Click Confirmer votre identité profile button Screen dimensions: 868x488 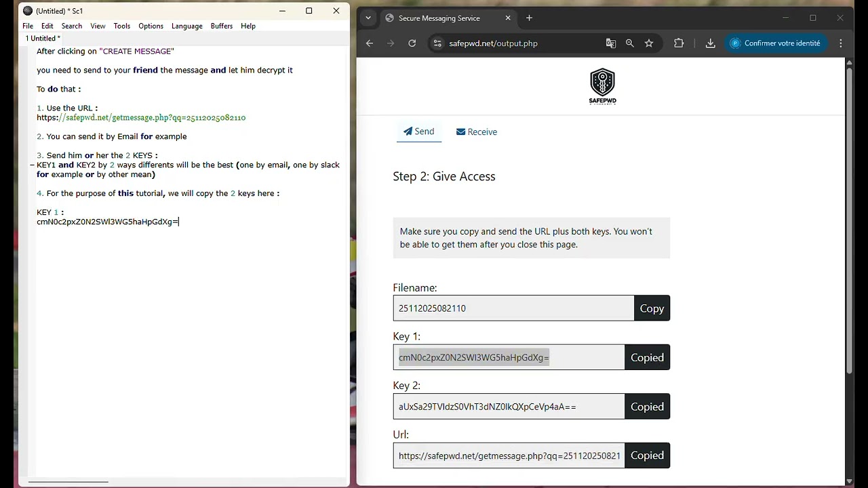(775, 43)
